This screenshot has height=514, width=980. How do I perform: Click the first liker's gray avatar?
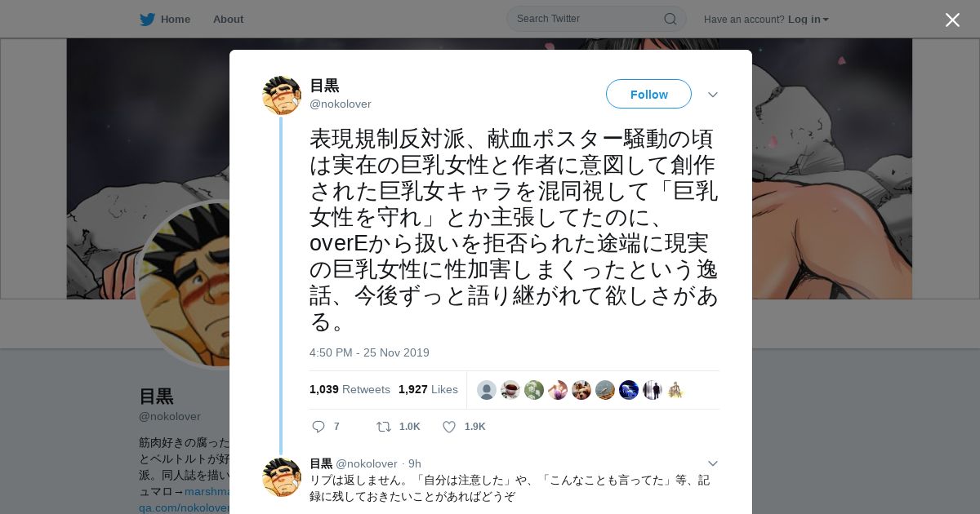487,390
